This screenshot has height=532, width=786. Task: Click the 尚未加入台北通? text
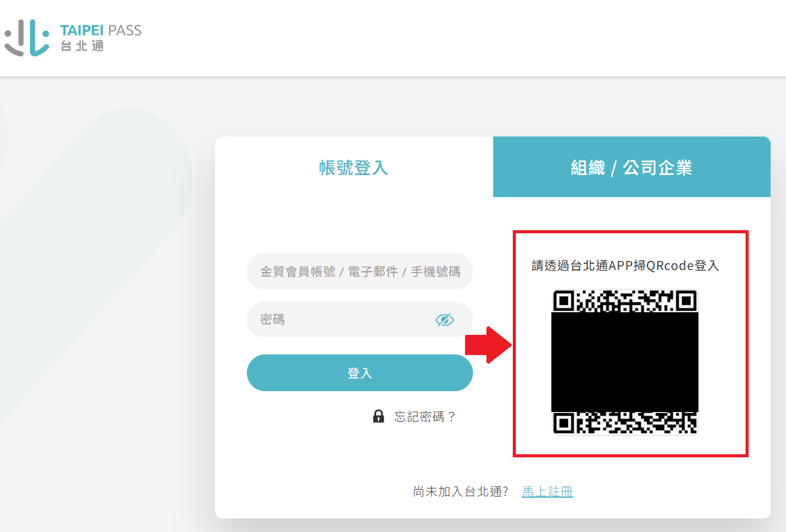461,492
